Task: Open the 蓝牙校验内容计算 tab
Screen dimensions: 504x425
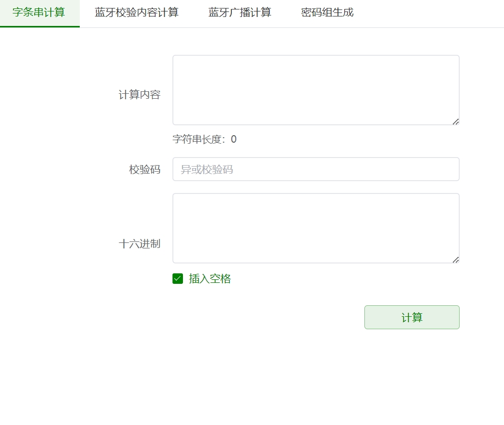Action: [x=137, y=13]
